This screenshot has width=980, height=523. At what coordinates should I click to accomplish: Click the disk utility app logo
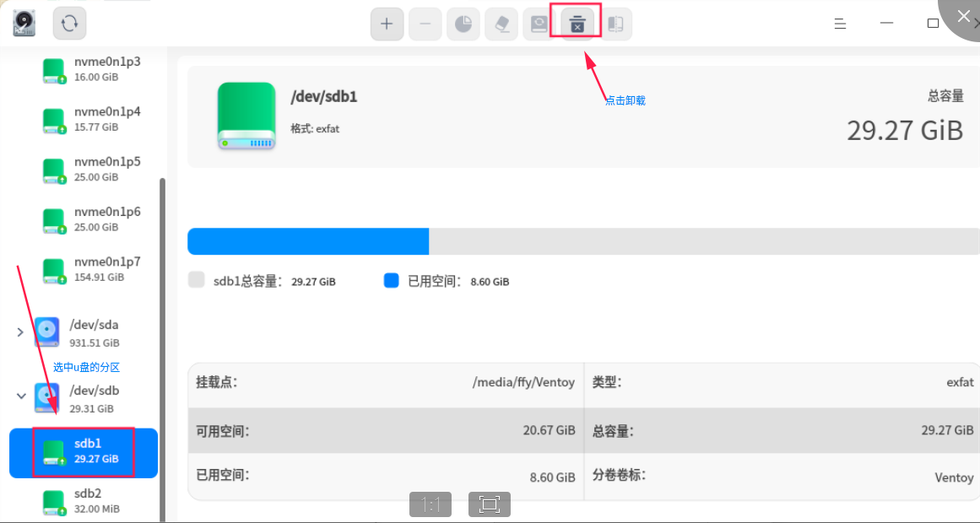24,24
